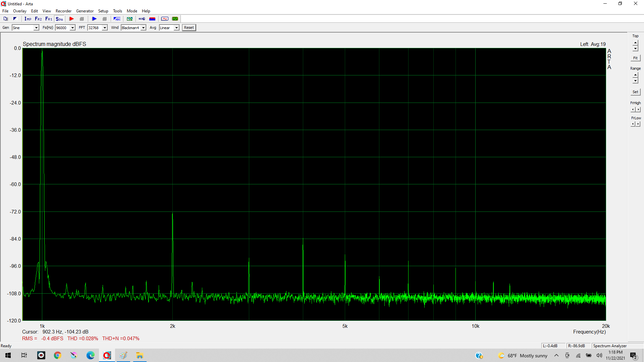
Task: Open the Overlay menu
Action: (20, 11)
